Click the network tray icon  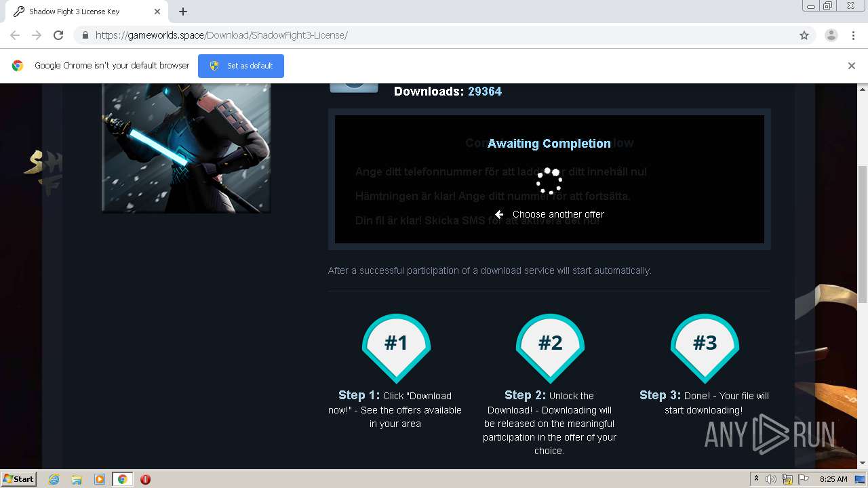tap(787, 479)
